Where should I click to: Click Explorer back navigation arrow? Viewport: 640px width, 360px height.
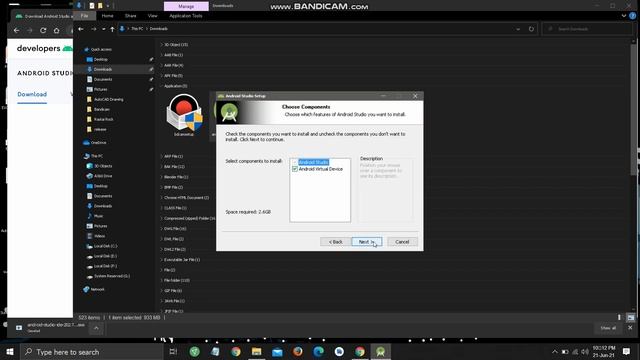point(81,29)
